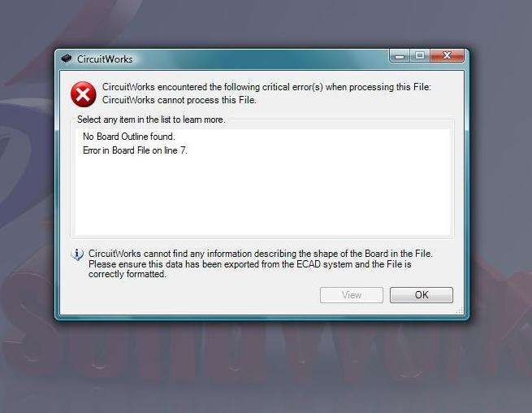
Task: Click the CircuitWorks title bar text
Action: pos(105,59)
